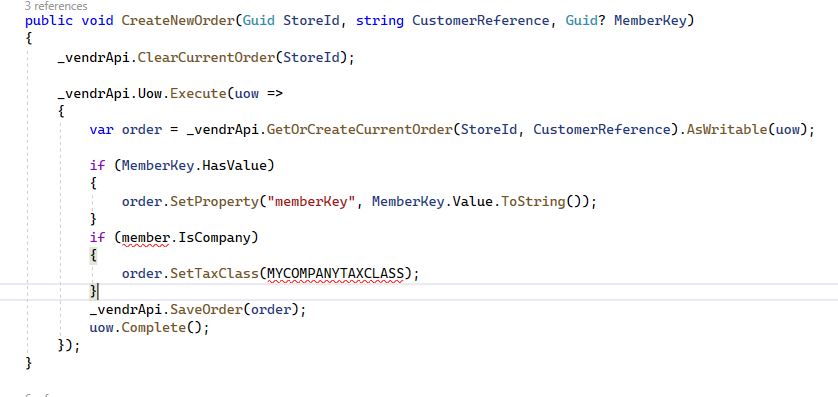Click the 'public' keyword of the method
838x397 pixels.
coord(49,21)
